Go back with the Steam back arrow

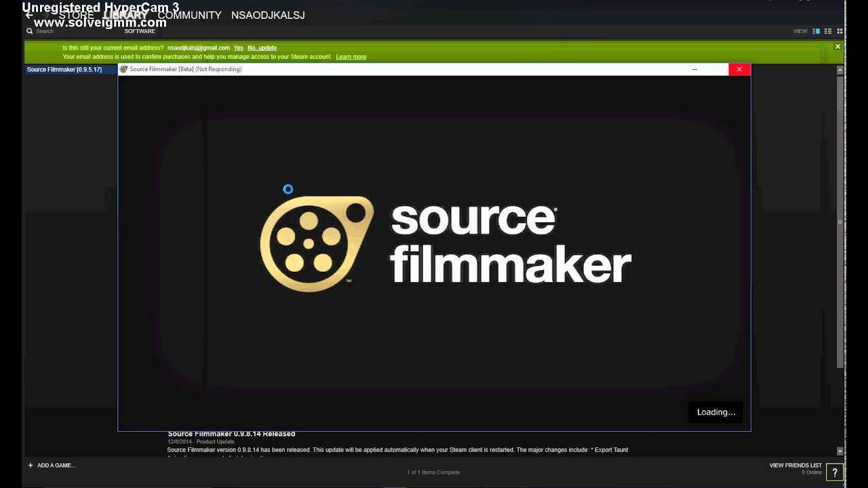[29, 15]
